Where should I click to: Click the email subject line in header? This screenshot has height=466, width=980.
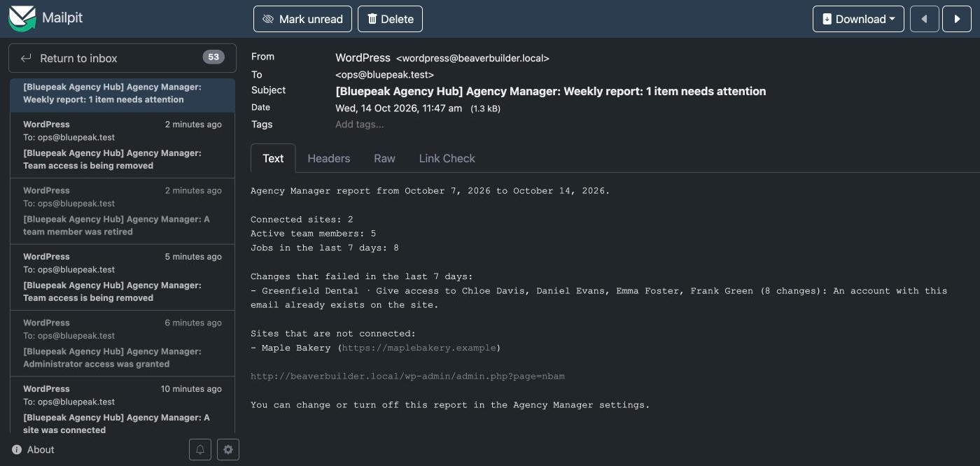click(550, 91)
